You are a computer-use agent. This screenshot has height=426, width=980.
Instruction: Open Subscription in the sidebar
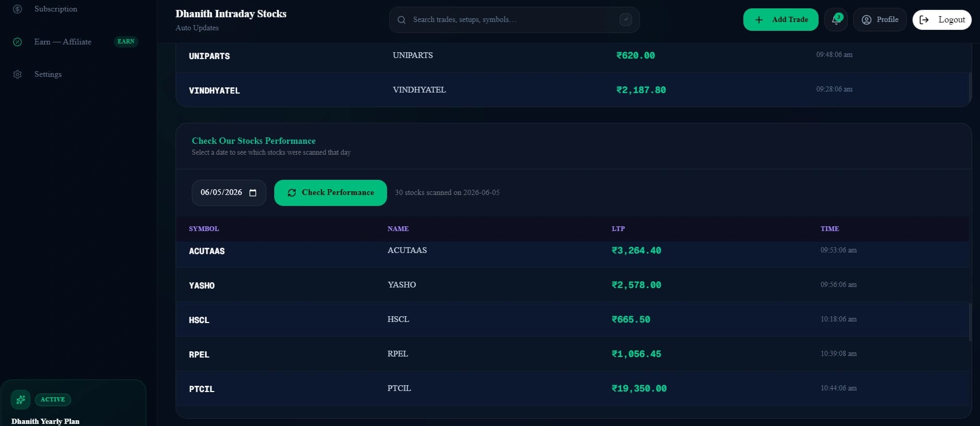coord(55,9)
